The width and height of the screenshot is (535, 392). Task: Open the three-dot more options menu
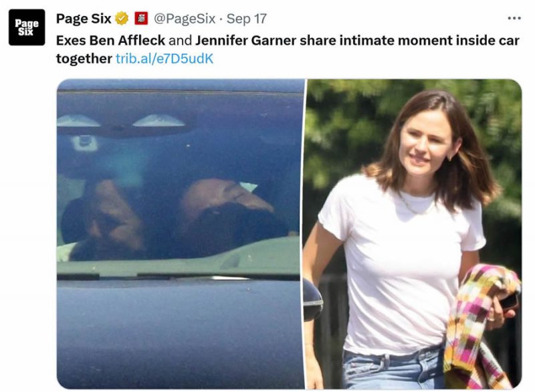514,19
